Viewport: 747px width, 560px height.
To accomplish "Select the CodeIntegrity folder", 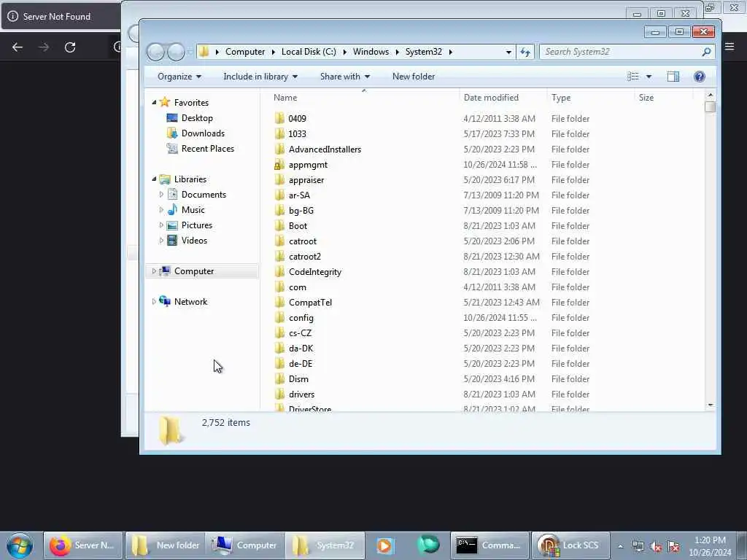I will click(315, 272).
